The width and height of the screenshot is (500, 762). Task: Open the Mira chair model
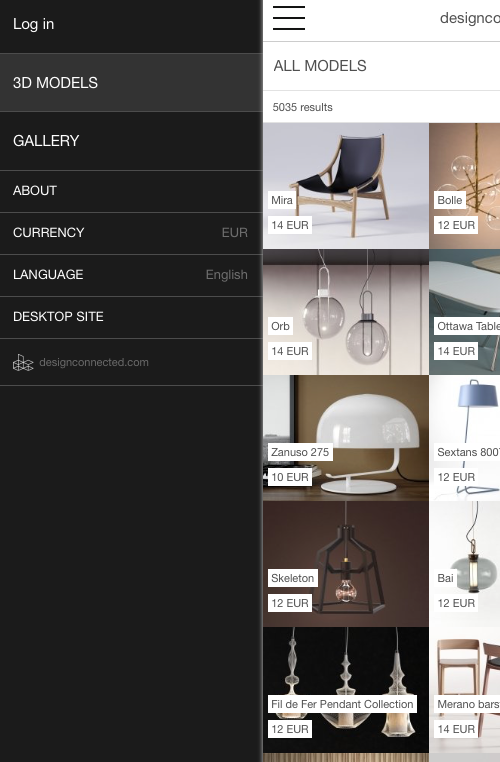click(346, 186)
